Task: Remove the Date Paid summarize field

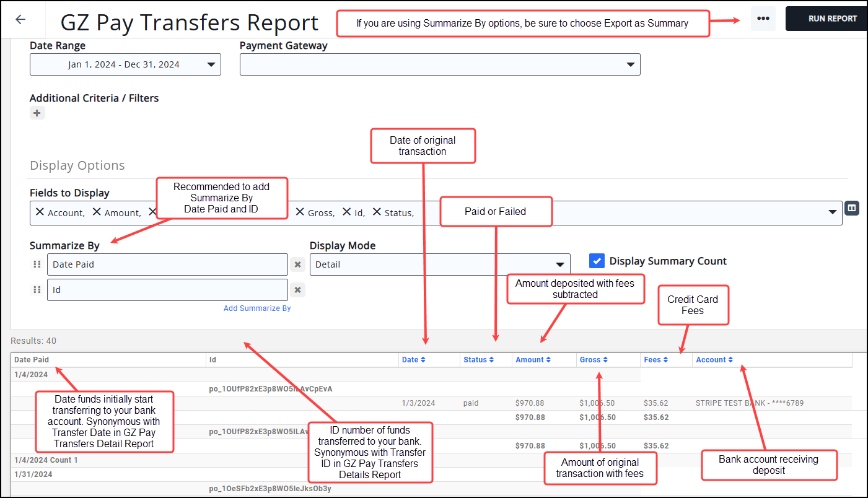Action: point(297,264)
